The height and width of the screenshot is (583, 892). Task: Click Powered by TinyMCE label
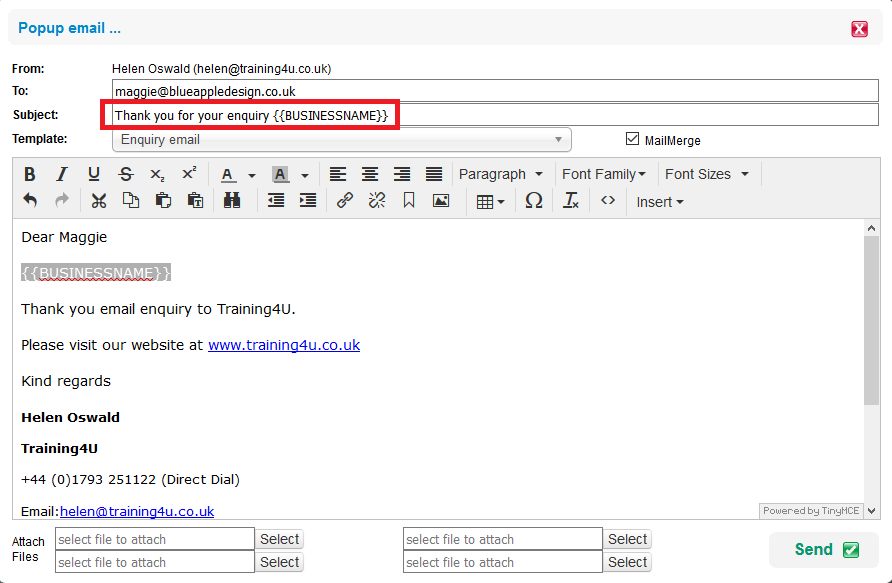tap(811, 511)
